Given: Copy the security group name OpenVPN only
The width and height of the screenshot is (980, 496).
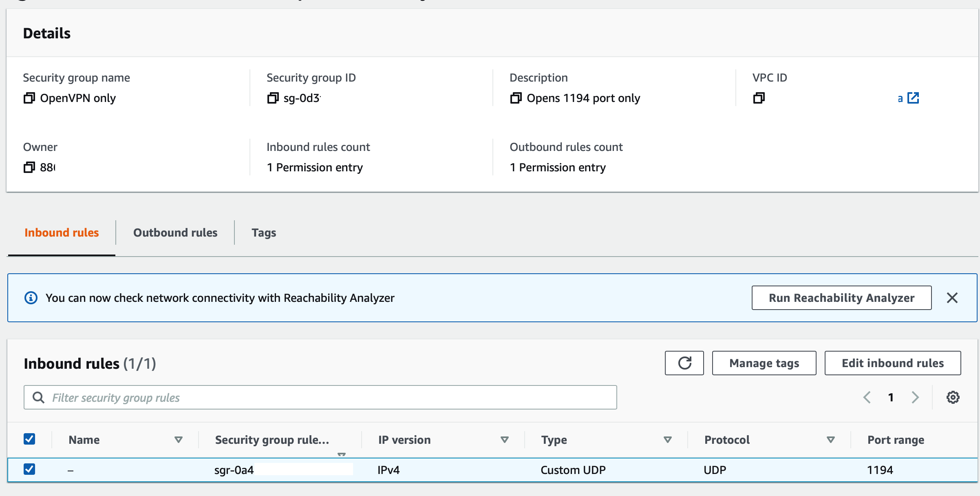Looking at the screenshot, I should [29, 98].
